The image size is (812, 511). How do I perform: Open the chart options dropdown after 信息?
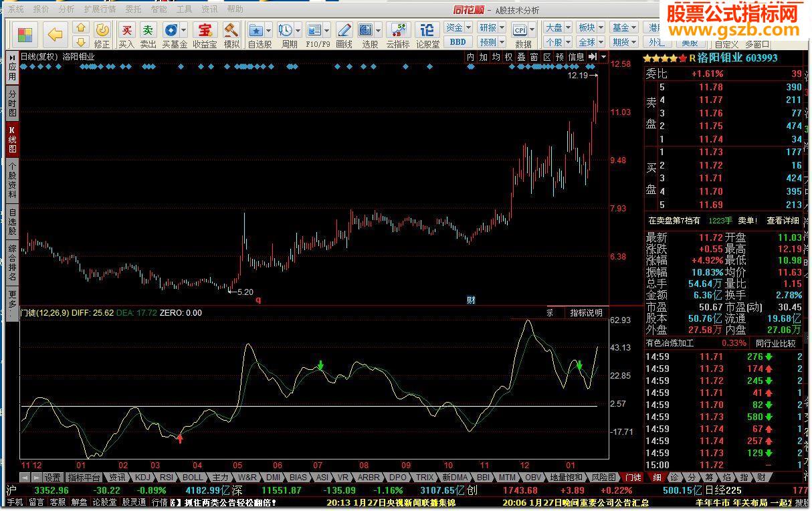(x=604, y=58)
